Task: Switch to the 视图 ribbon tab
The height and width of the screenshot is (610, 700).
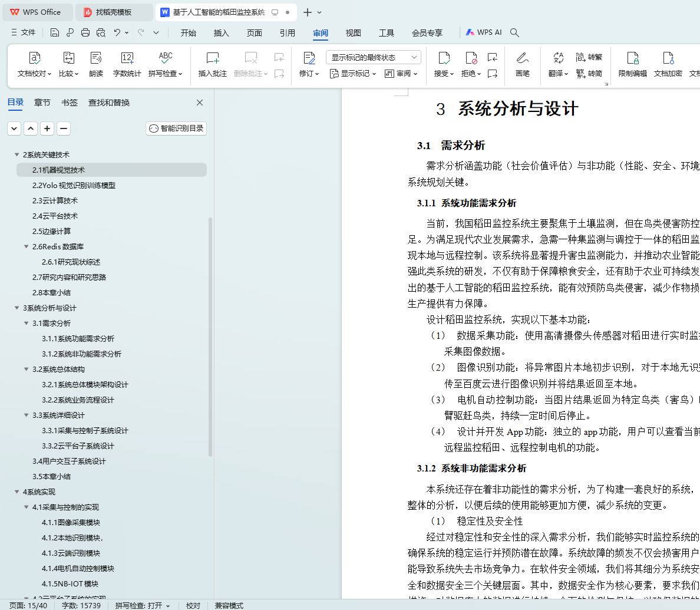Action: tap(353, 32)
